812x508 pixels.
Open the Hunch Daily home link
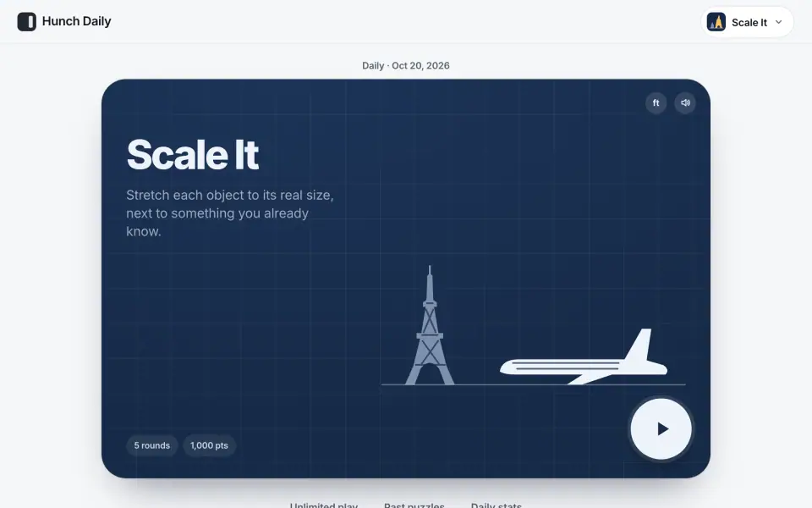coord(64,21)
